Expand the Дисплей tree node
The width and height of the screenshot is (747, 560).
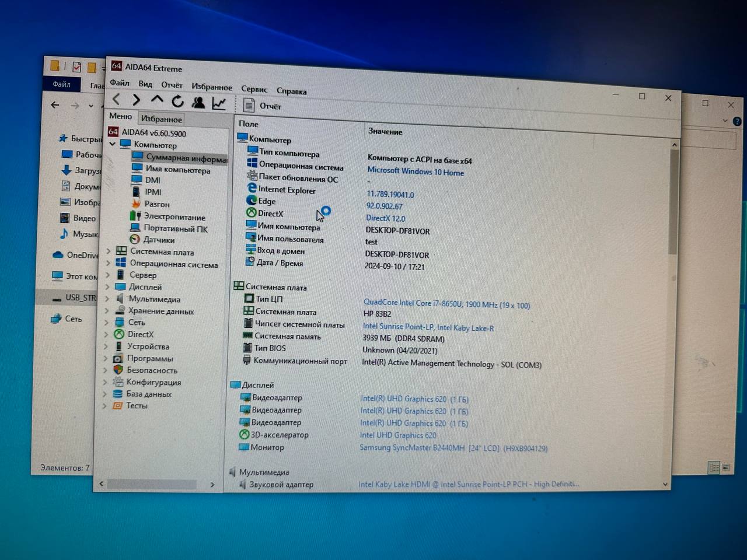[x=107, y=286]
